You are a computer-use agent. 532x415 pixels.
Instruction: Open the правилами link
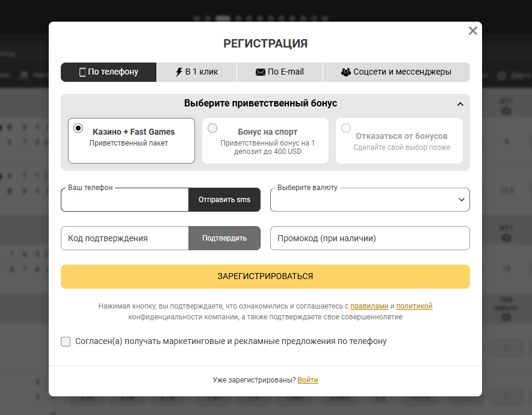coord(370,306)
